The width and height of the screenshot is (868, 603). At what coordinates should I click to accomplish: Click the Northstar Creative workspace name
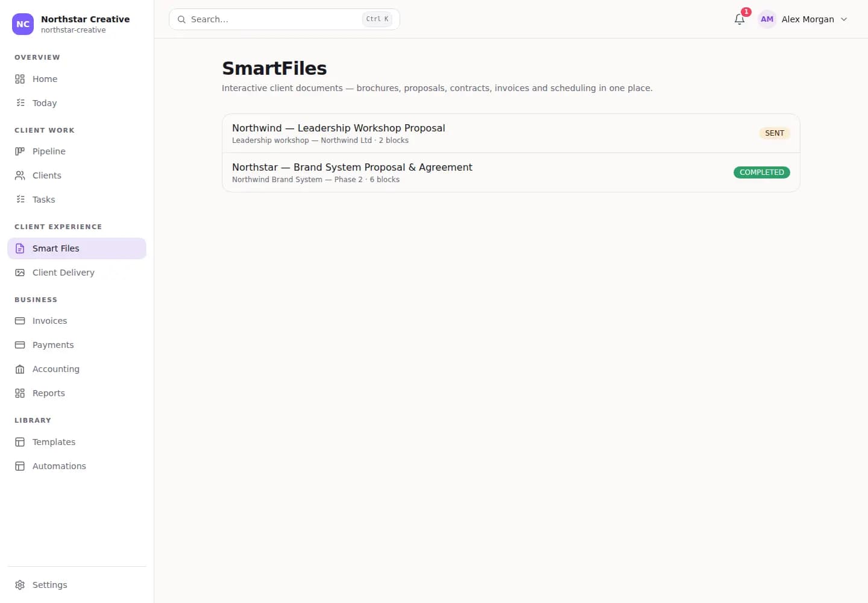(x=85, y=19)
